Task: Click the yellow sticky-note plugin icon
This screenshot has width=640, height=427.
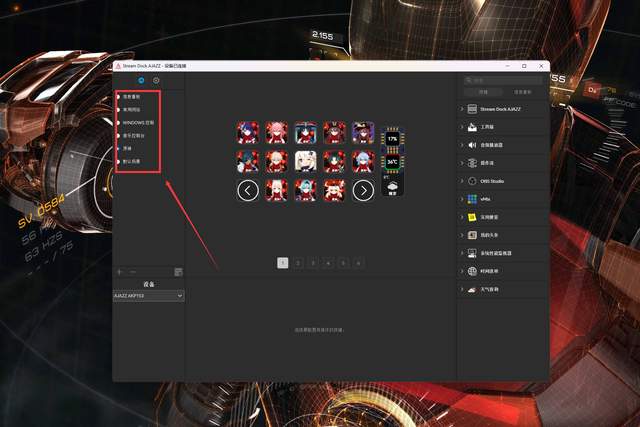Action: [x=472, y=217]
